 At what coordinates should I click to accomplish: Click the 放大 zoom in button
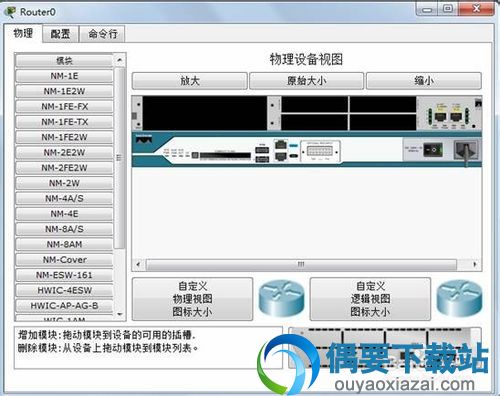point(190,81)
